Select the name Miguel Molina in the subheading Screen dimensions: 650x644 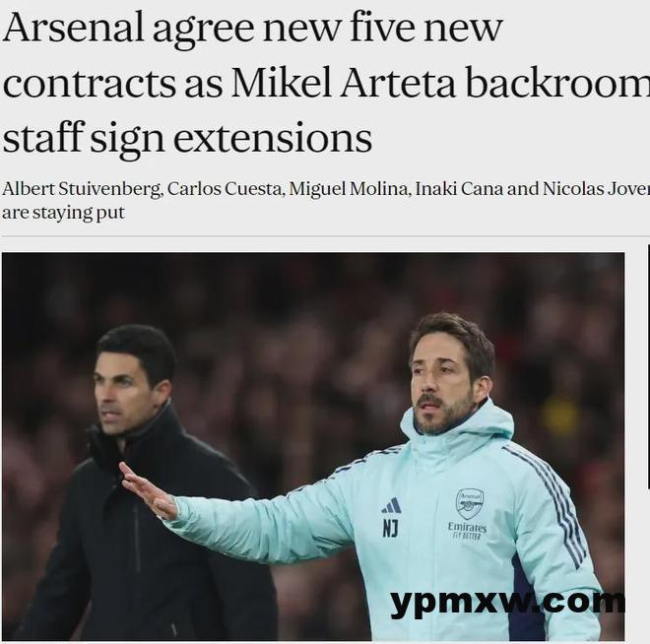[x=349, y=189]
